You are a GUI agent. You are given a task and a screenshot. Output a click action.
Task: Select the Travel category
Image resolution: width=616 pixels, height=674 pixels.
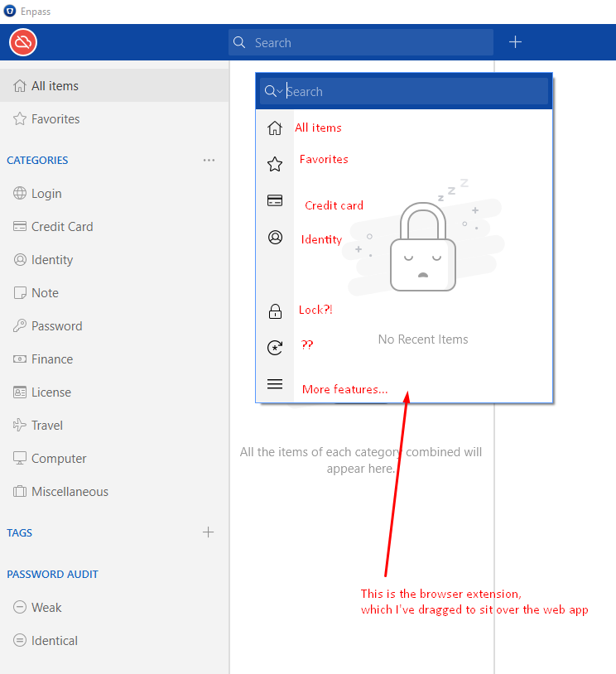[x=114, y=425]
